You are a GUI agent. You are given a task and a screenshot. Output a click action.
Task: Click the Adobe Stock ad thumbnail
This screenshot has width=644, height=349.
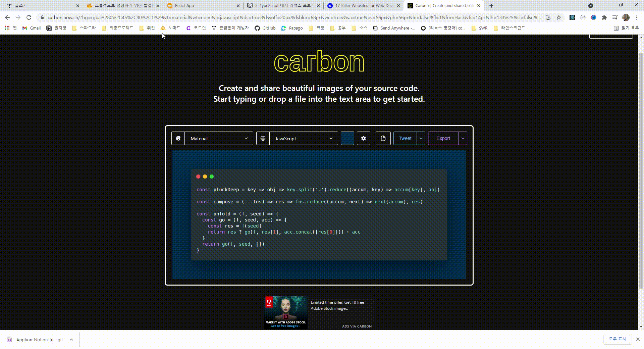(x=285, y=312)
